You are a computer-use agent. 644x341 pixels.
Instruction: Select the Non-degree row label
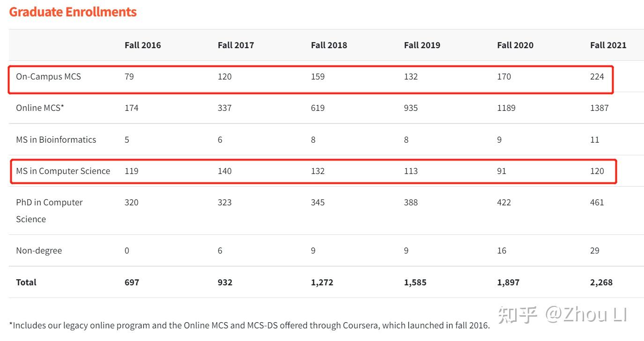tap(39, 250)
